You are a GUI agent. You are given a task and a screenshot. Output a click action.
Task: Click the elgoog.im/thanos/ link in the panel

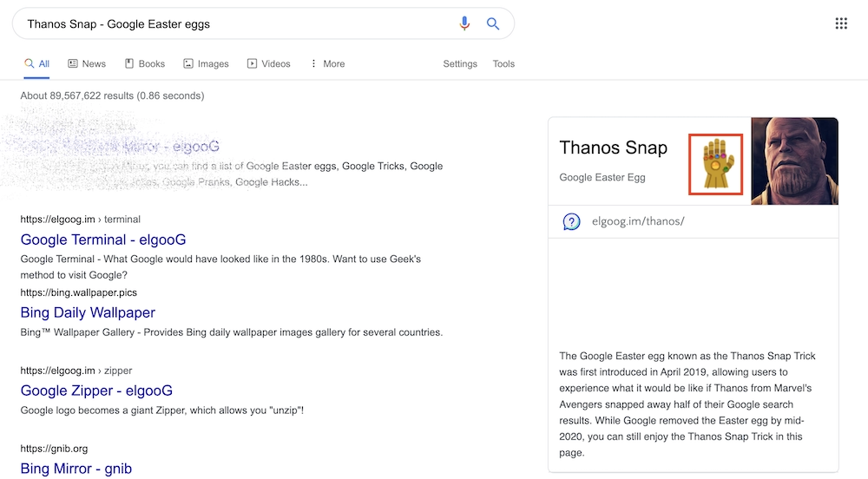(x=638, y=221)
